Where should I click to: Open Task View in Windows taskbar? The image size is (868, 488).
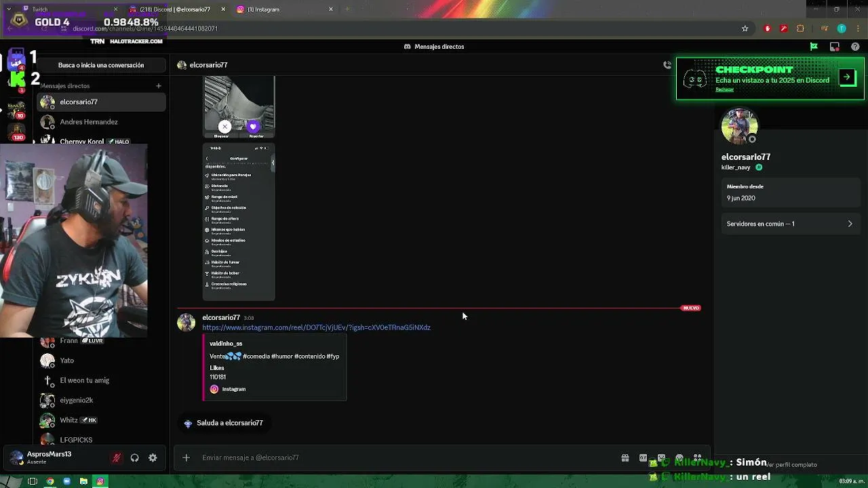coord(32,481)
